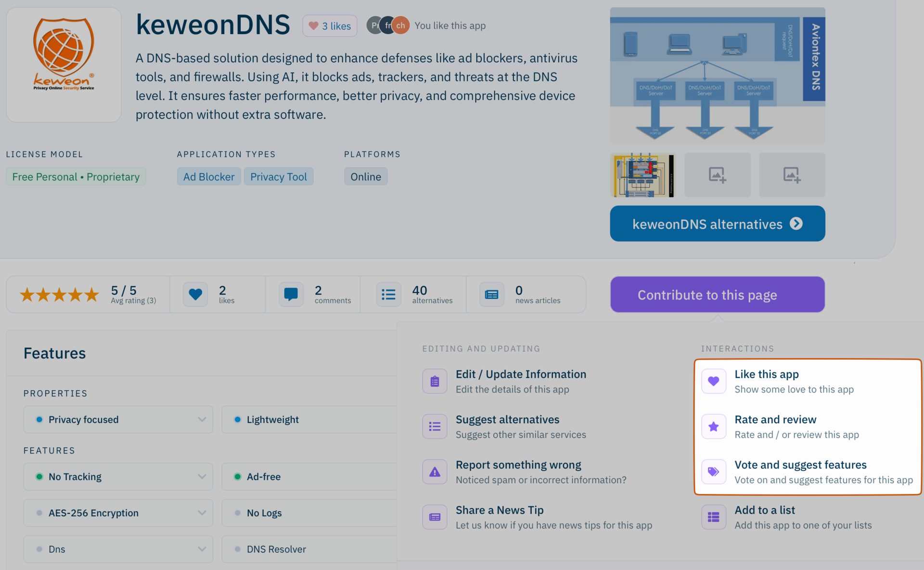Screen dimensions: 924x570
Task: Click the first empty add-screenshot placeholder
Action: point(717,175)
